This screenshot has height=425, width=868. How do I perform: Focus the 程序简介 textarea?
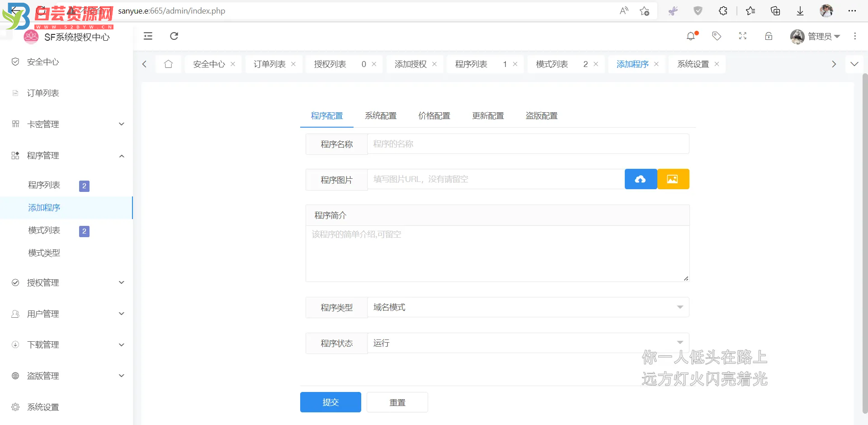[497, 253]
